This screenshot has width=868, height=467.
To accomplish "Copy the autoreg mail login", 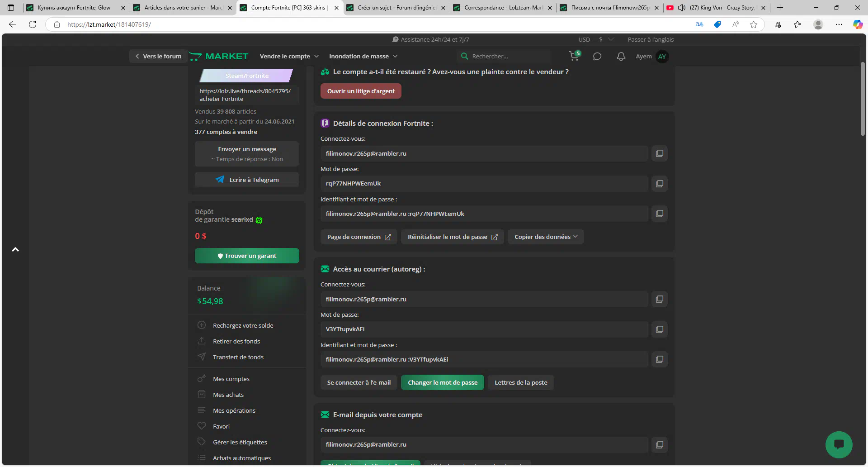I will point(660,299).
